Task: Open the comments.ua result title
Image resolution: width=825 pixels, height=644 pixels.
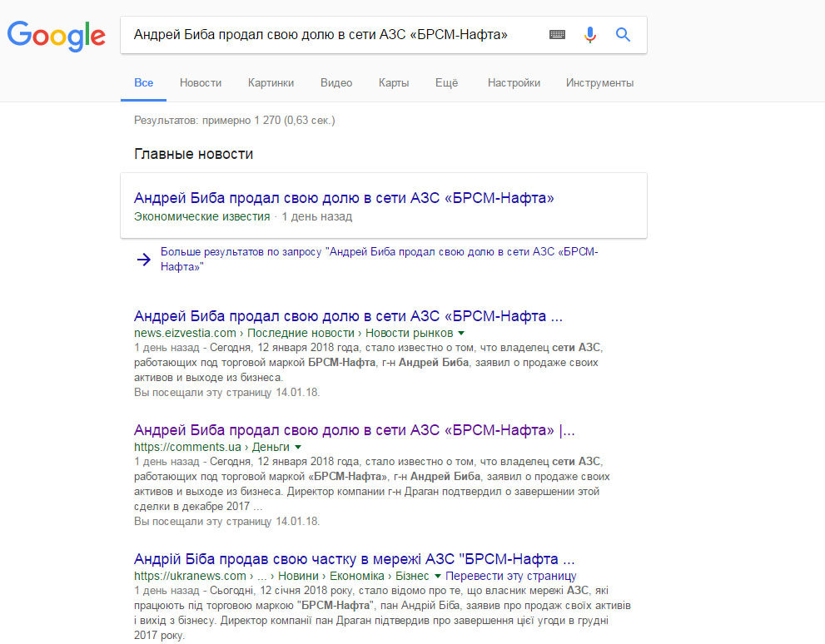Action: click(354, 430)
